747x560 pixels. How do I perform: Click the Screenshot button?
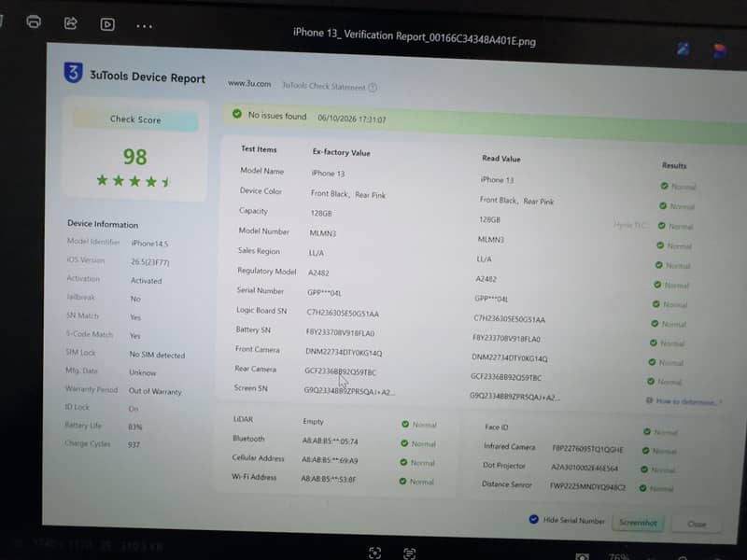coord(638,523)
